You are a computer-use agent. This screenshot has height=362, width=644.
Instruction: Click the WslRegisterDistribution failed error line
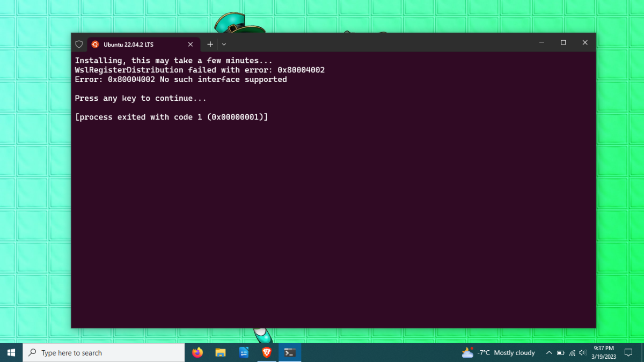pyautogui.click(x=200, y=70)
